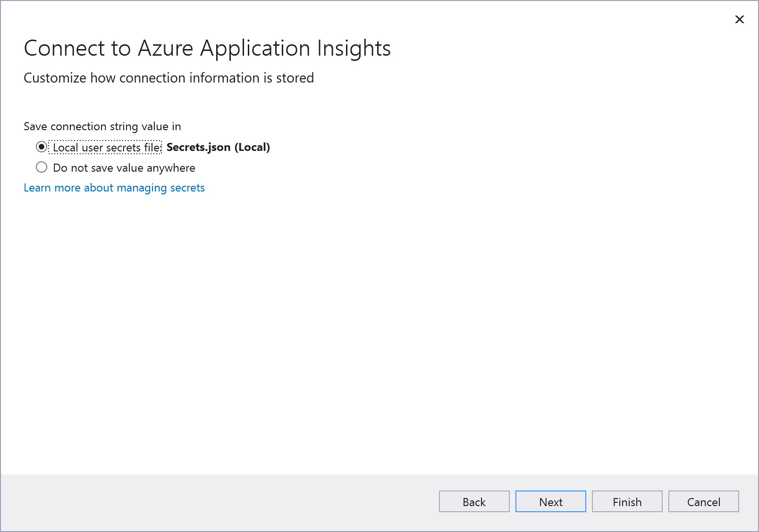Proceed to the next wizard step
Viewport: 759px width, 532px height.
[550, 501]
